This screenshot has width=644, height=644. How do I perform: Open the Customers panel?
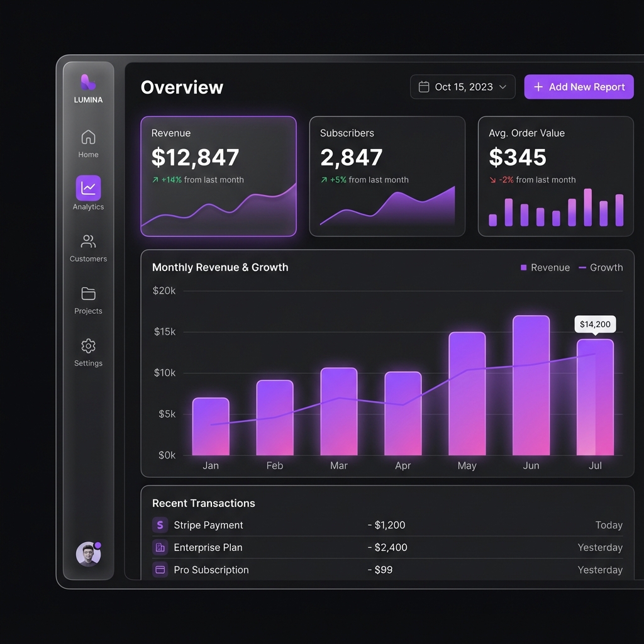click(x=88, y=241)
